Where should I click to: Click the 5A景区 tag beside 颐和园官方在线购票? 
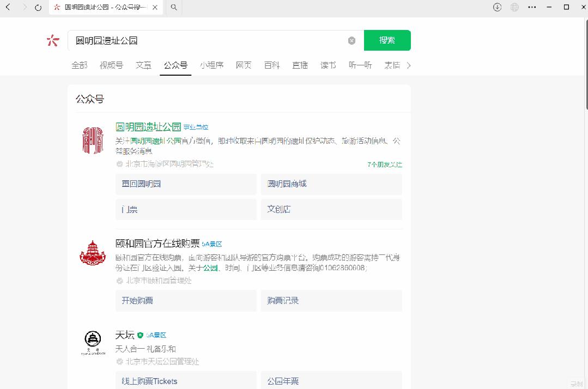click(x=212, y=244)
